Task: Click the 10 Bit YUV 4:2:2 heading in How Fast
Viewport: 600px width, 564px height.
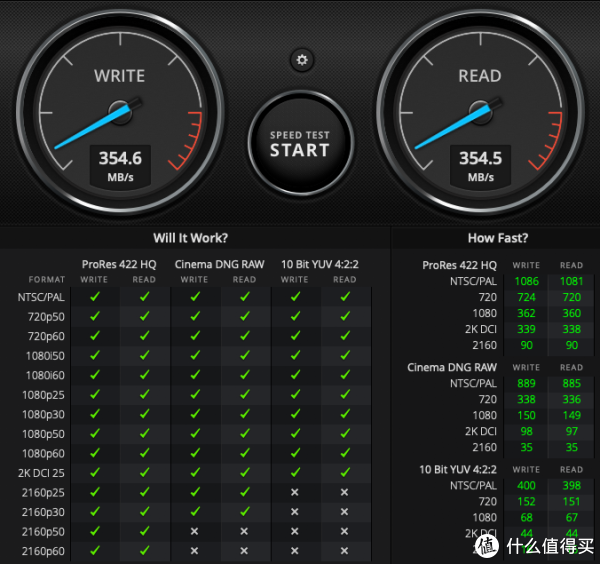Action: coord(458,469)
